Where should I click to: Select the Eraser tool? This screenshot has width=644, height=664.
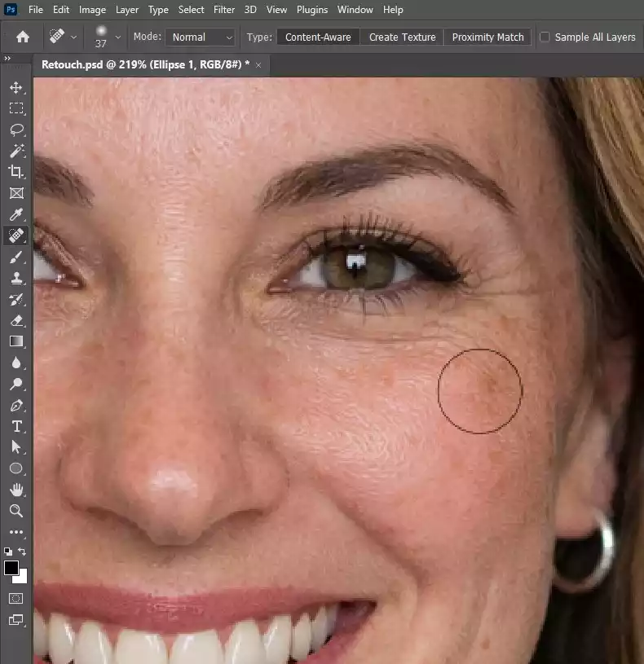[x=16, y=320]
